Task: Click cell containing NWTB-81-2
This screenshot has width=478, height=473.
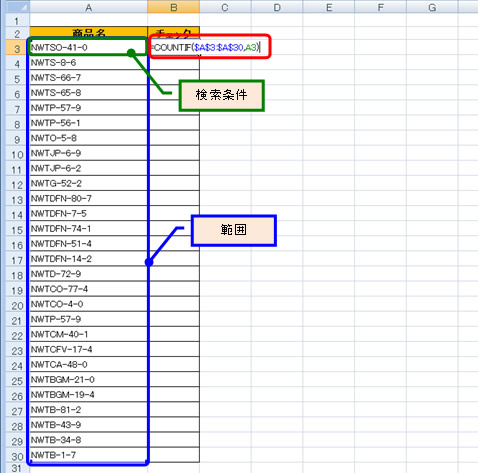Action: tap(88, 409)
